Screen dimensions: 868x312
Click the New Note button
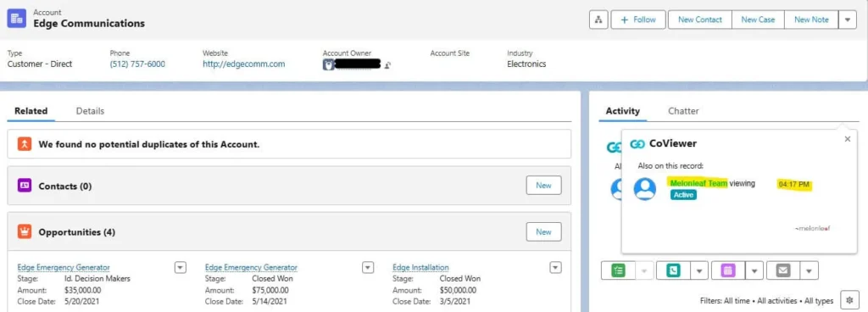tap(811, 19)
